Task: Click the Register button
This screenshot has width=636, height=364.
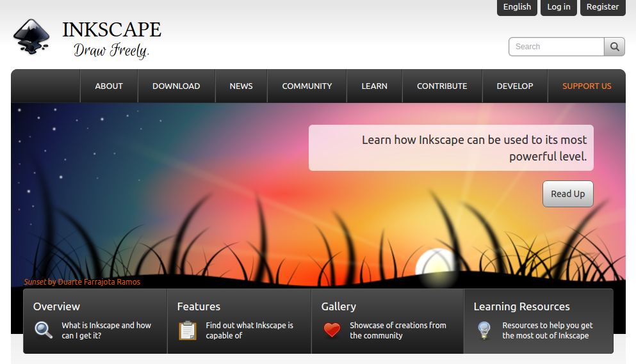Action: click(603, 7)
